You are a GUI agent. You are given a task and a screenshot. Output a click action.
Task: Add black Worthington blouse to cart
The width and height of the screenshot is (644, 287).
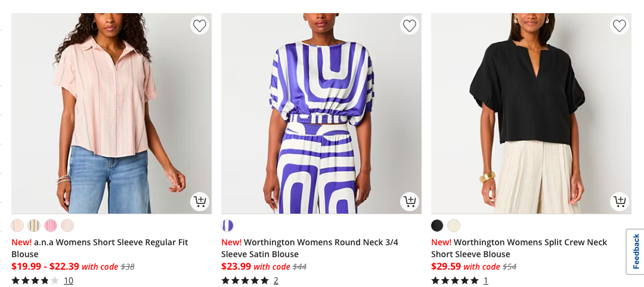620,202
